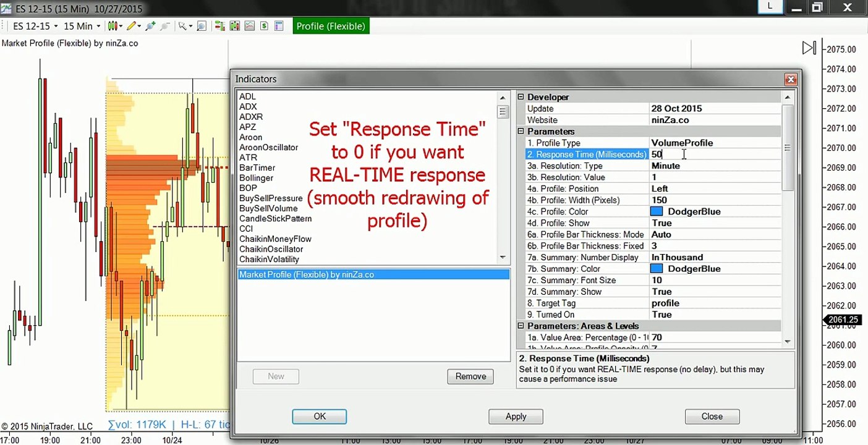Pick the 7b. Summary: Color swatch
Screen dimensions: 868x445
coord(657,269)
